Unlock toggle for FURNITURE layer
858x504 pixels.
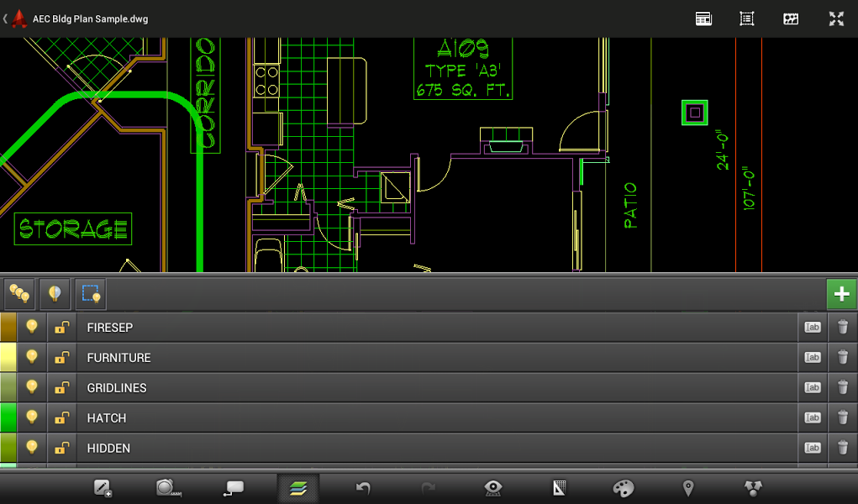click(62, 357)
